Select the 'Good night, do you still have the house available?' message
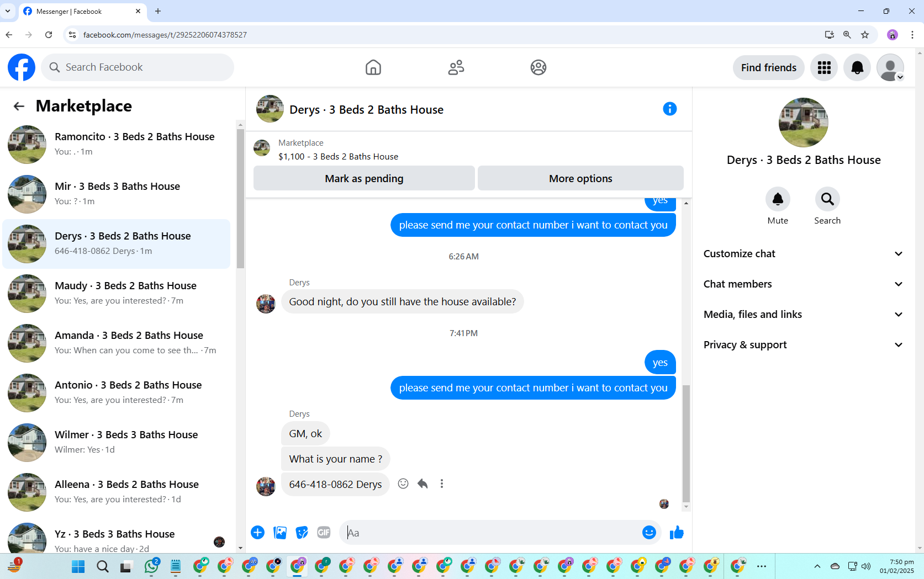924x579 pixels. coord(403,301)
